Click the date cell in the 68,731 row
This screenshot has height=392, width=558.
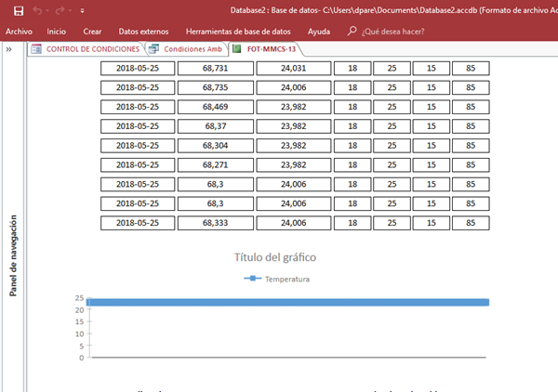(138, 68)
